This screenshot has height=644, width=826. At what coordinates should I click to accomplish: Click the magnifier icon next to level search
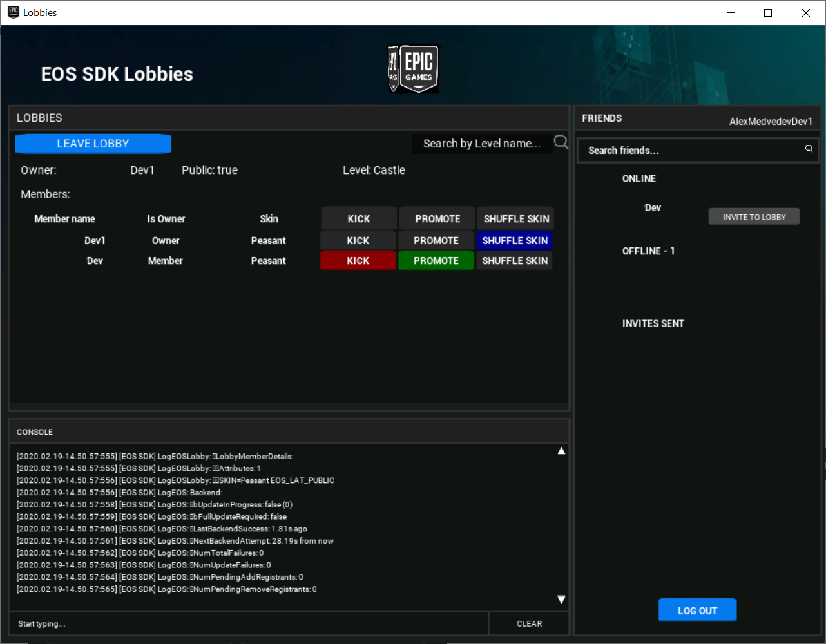(560, 142)
